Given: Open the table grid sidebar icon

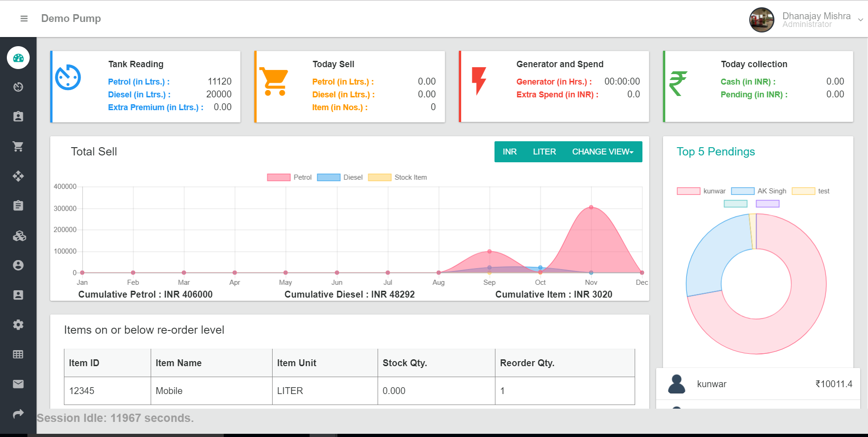Looking at the screenshot, I should 18,354.
